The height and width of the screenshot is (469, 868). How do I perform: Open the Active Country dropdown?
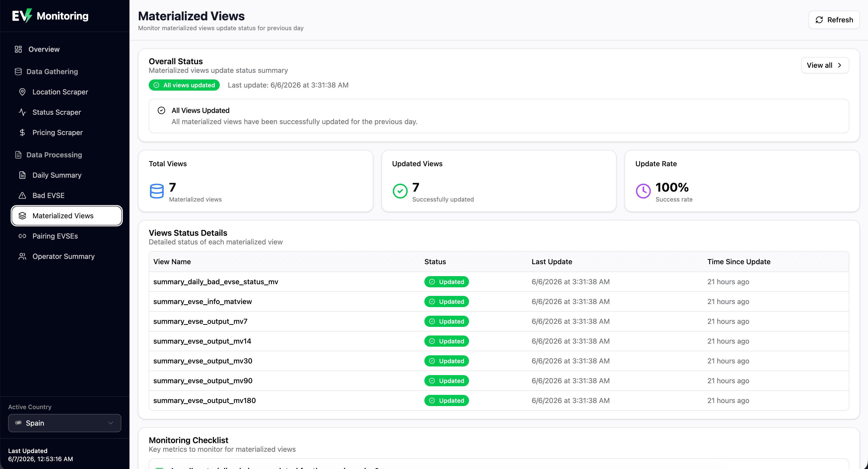pos(65,423)
